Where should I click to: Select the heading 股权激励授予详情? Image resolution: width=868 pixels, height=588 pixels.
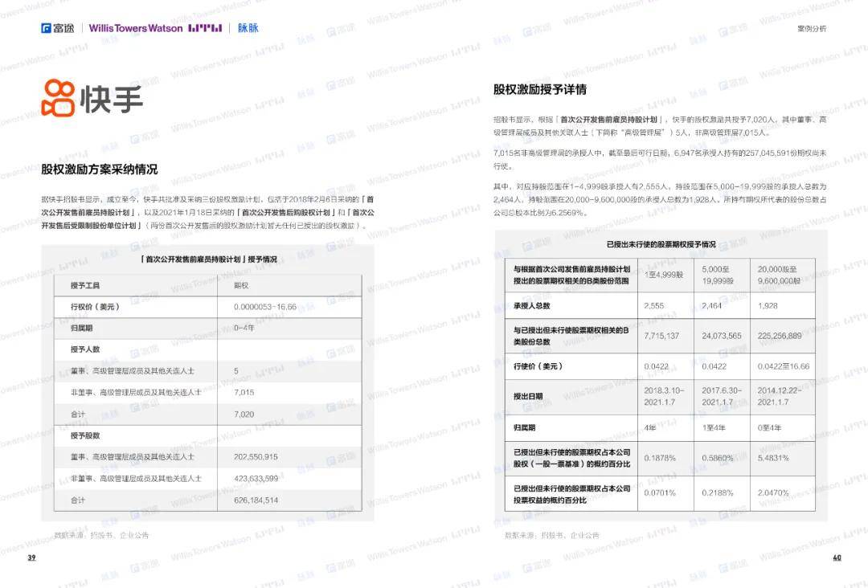tap(540, 90)
